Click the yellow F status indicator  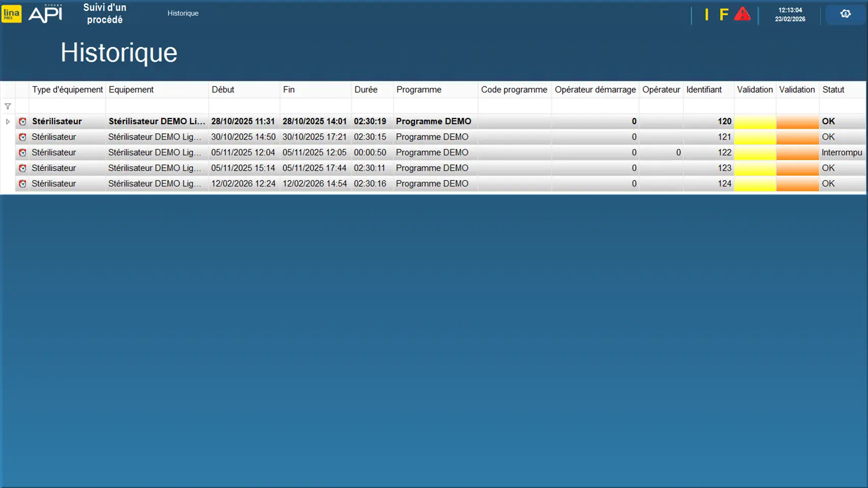click(x=724, y=14)
